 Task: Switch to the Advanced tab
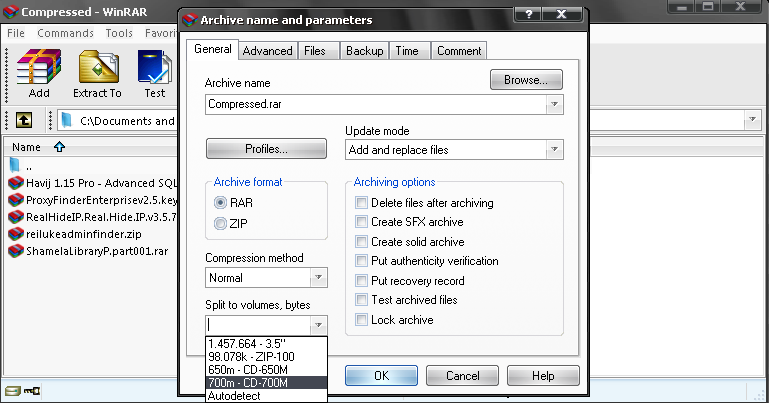pos(267,51)
